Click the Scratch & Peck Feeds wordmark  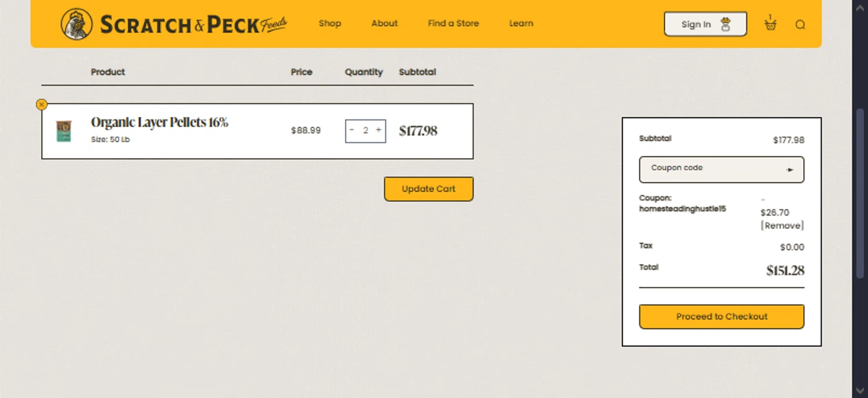pyautogui.click(x=193, y=25)
